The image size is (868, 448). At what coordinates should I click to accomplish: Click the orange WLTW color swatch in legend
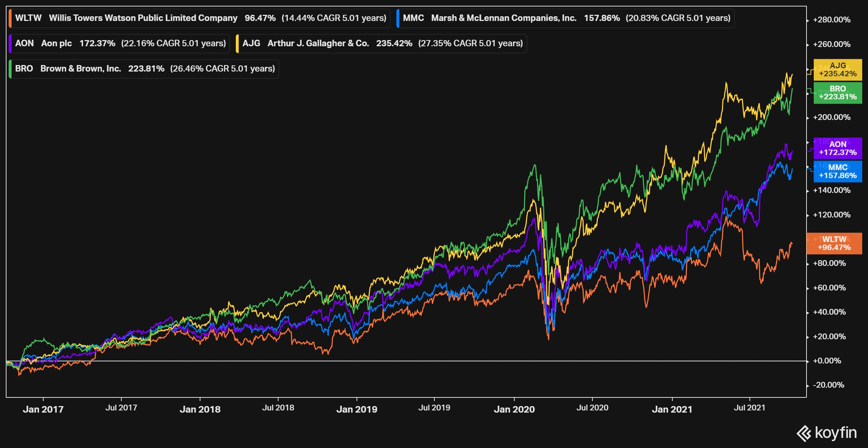[10, 18]
